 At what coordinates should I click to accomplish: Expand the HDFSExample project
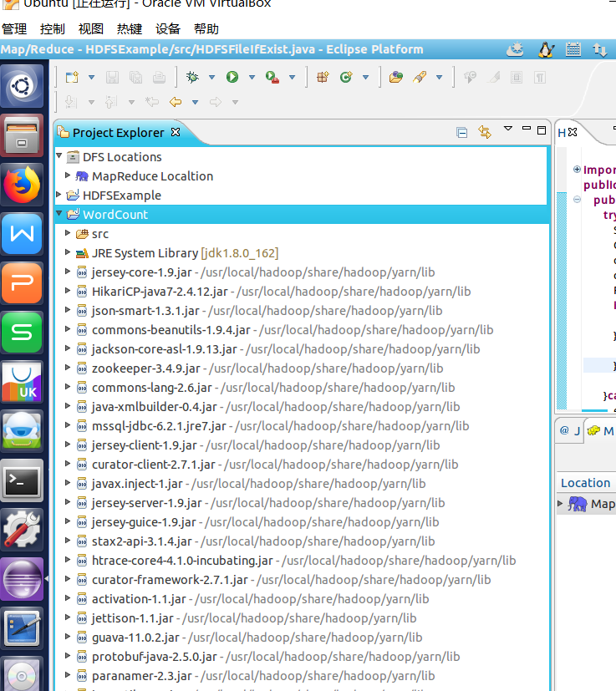point(59,195)
